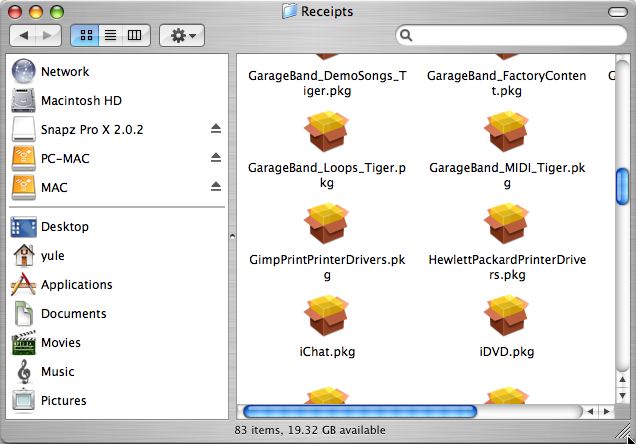
Task: Click the scroll down arrow
Action: (622, 395)
